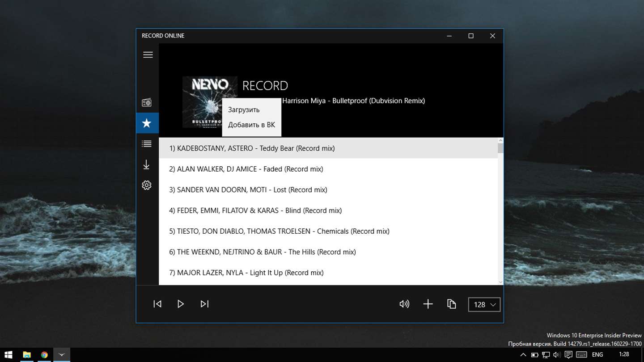Skip to next track

coord(204,304)
